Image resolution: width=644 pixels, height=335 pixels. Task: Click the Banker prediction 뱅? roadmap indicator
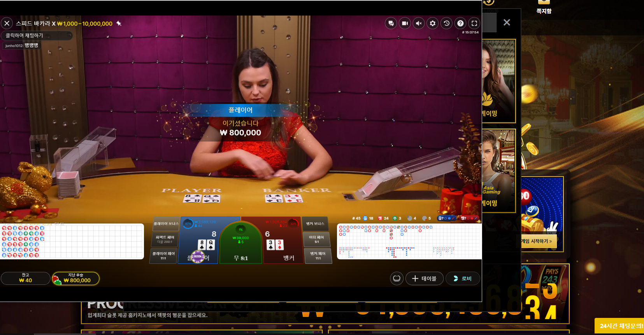click(469, 218)
